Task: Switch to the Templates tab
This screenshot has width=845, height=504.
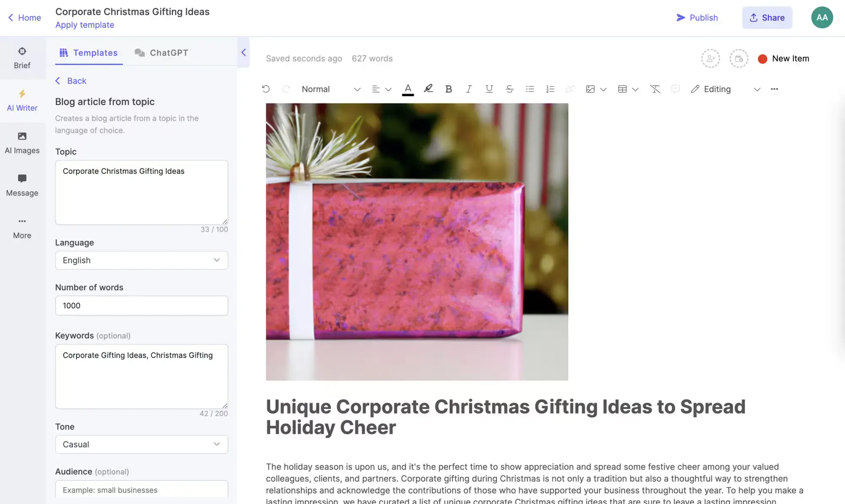Action: (88, 52)
